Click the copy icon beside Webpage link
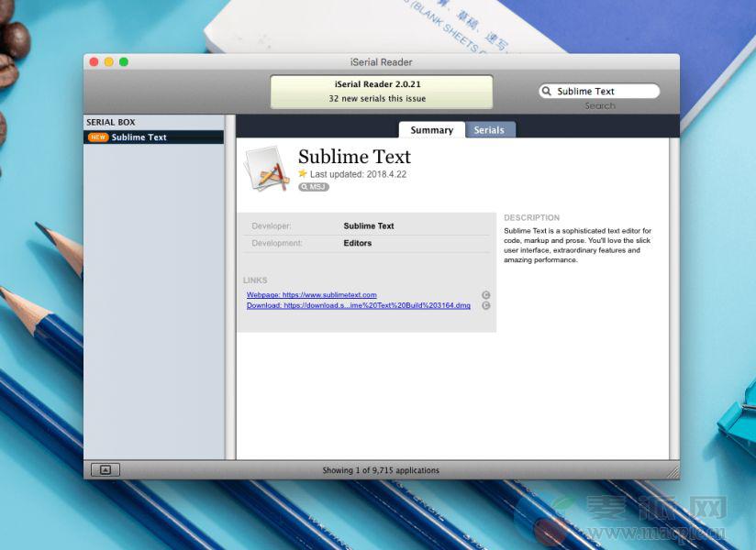 pos(486,295)
